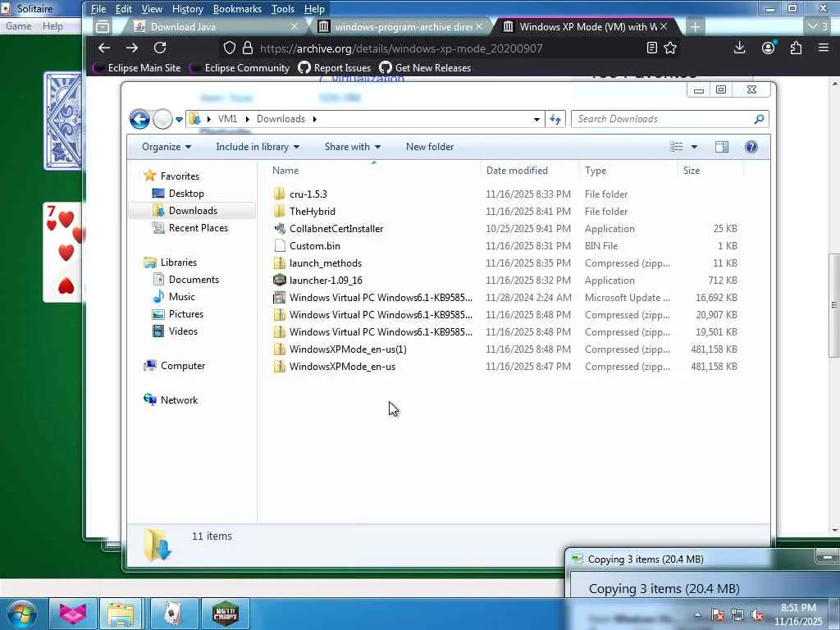The height and width of the screenshot is (630, 840).
Task: Click VM1 in the address breadcrumb
Action: [227, 119]
